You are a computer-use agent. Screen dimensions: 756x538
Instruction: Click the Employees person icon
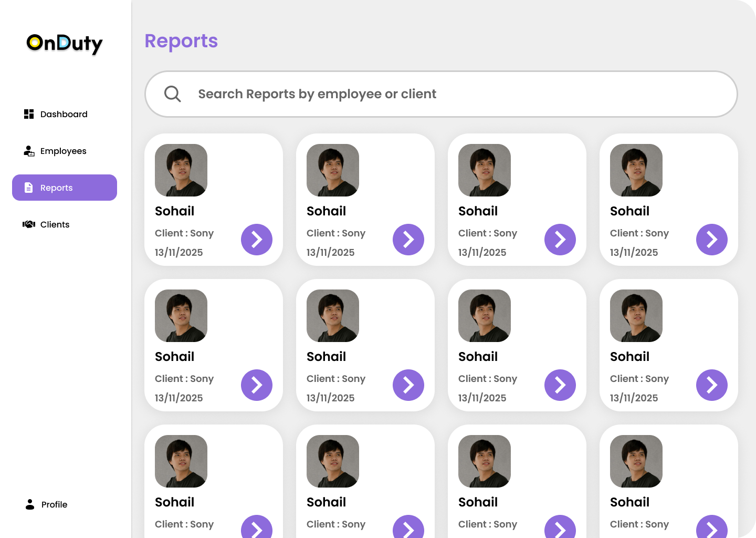click(28, 151)
